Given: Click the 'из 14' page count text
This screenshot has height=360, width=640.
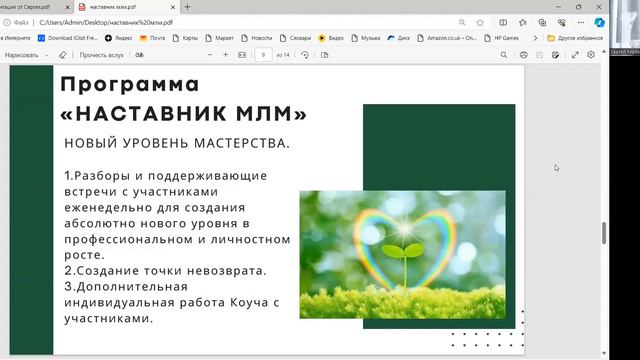Looking at the screenshot, I should coord(283,55).
